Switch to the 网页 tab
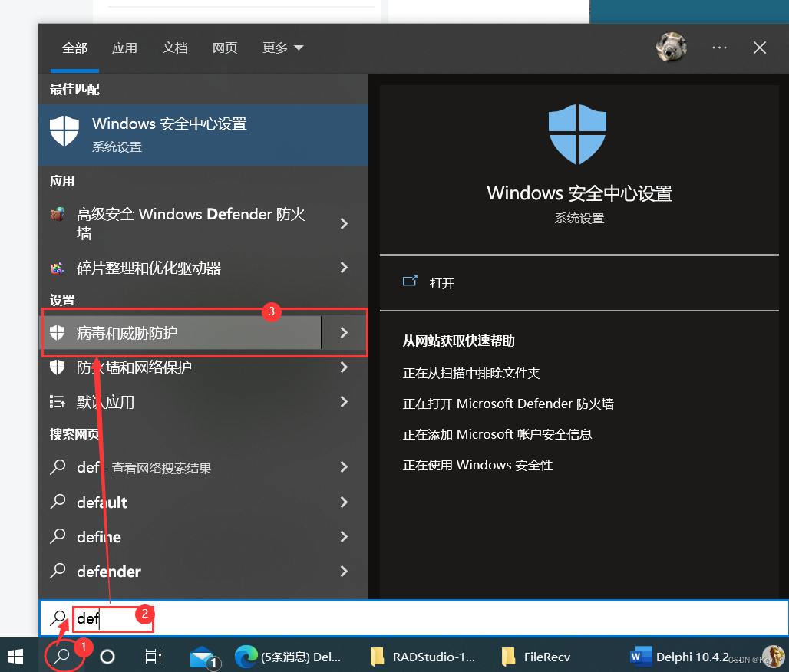This screenshot has width=789, height=672. 225,48
